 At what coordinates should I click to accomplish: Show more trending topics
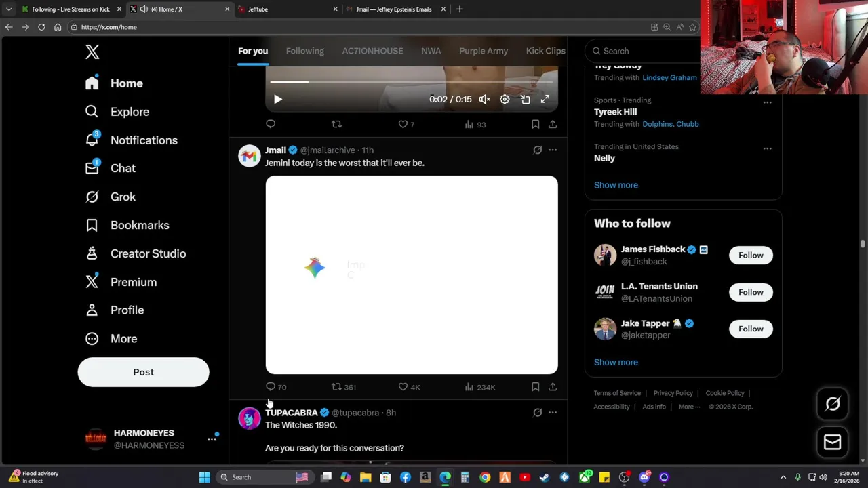coord(616,185)
